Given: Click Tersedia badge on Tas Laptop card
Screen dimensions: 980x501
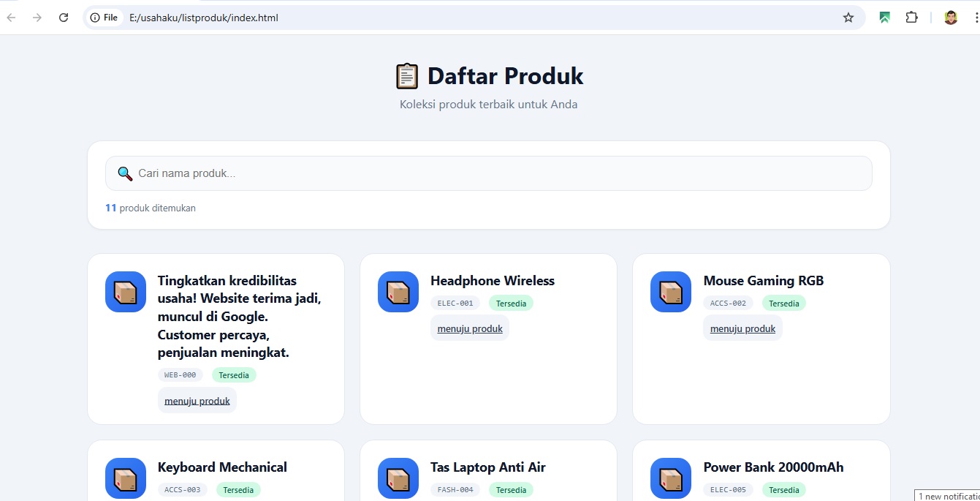Looking at the screenshot, I should click(x=511, y=489).
